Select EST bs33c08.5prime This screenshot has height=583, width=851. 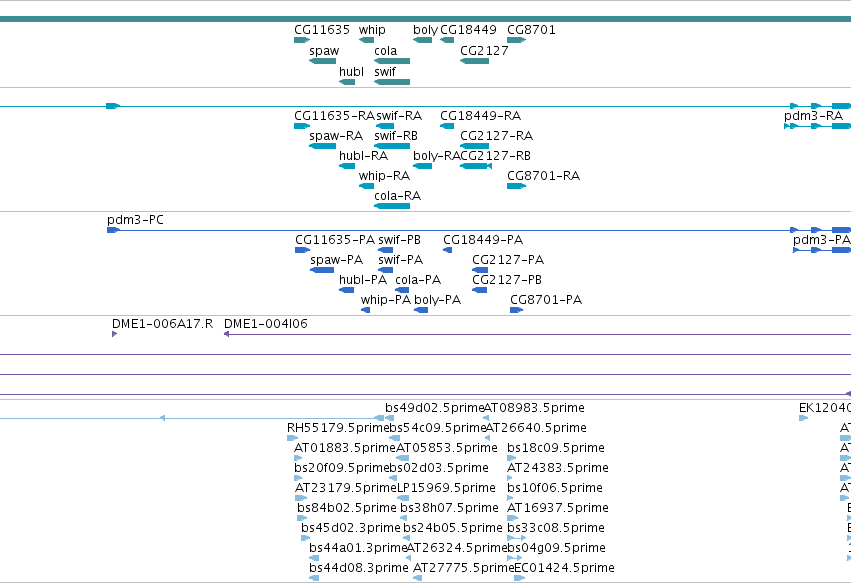point(517,539)
